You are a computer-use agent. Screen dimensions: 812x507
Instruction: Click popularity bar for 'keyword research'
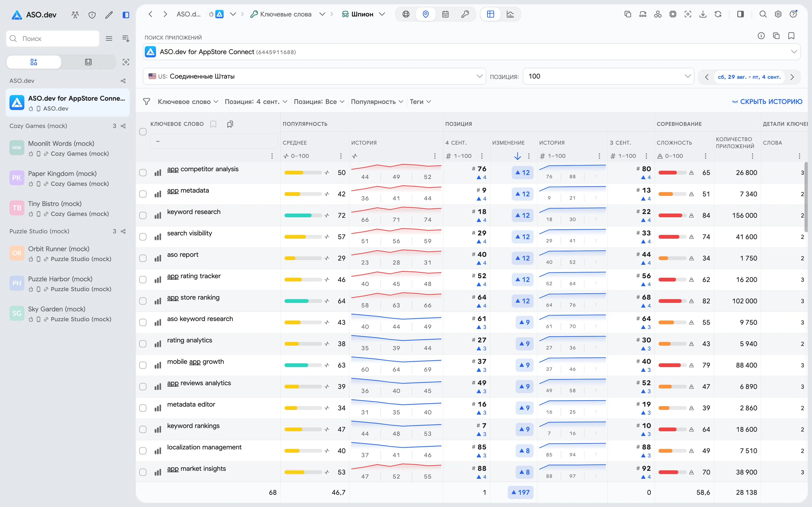pyautogui.click(x=303, y=215)
